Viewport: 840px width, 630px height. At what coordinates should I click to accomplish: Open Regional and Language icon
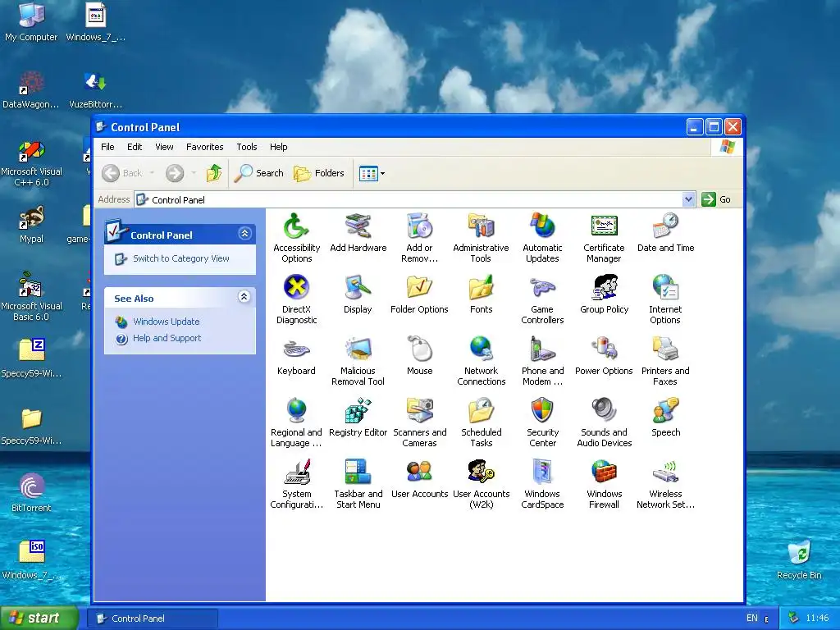coord(296,422)
